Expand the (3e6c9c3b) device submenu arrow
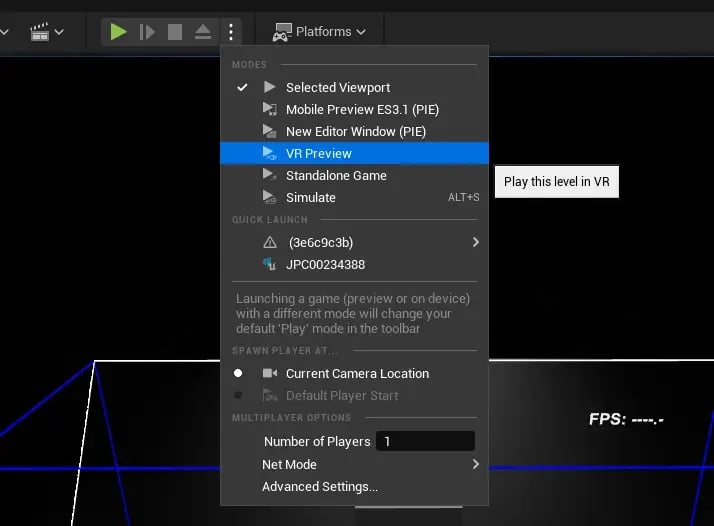The height and width of the screenshot is (526, 714). click(476, 242)
